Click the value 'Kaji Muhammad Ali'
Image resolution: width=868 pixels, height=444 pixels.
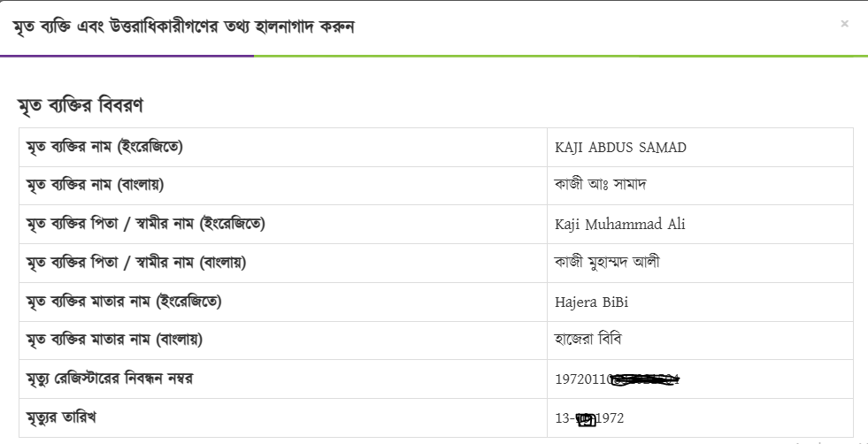pyautogui.click(x=619, y=225)
